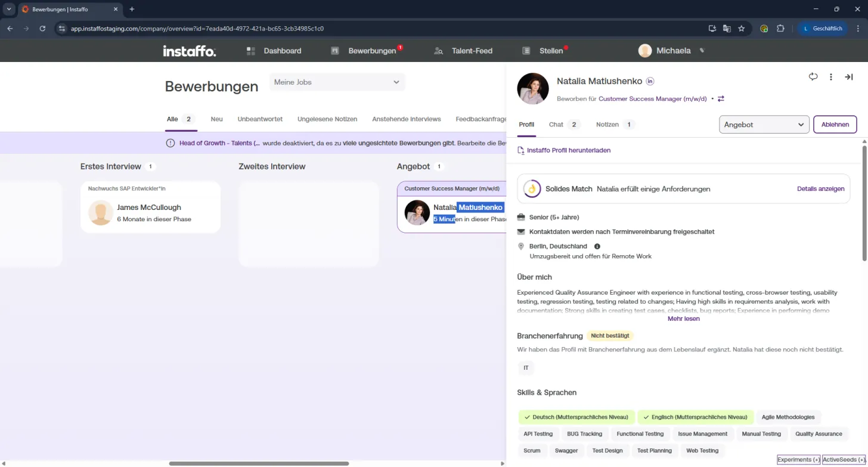868x467 pixels.
Task: Bookmark this page with the star icon
Action: click(x=742, y=28)
